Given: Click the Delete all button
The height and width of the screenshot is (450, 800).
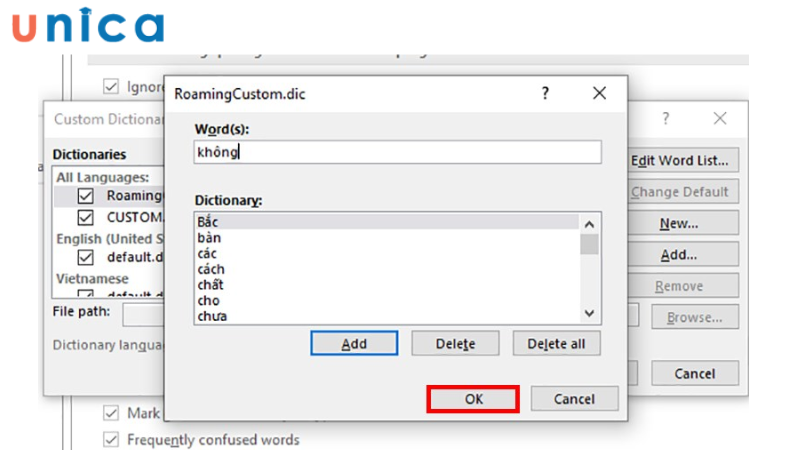Looking at the screenshot, I should (x=556, y=343).
